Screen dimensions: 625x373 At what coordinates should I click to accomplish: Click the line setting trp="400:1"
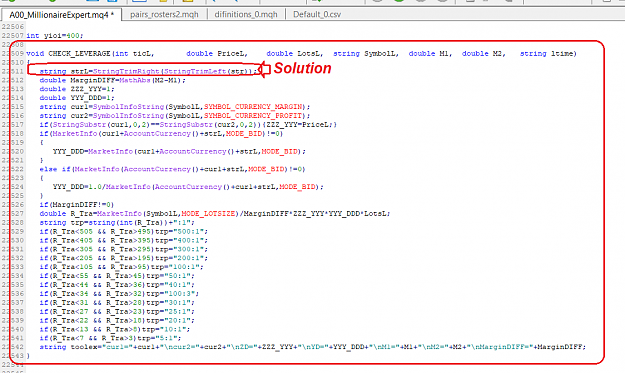(x=124, y=240)
